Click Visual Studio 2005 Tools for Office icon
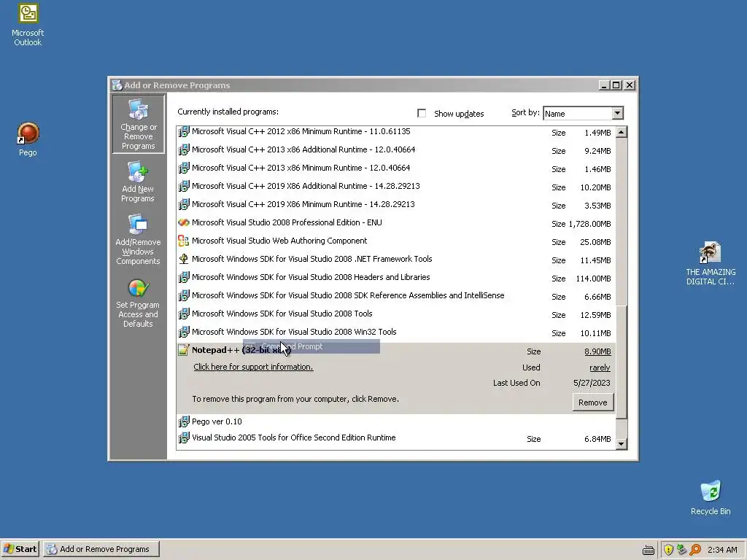The height and width of the screenshot is (560, 747). coord(183,437)
